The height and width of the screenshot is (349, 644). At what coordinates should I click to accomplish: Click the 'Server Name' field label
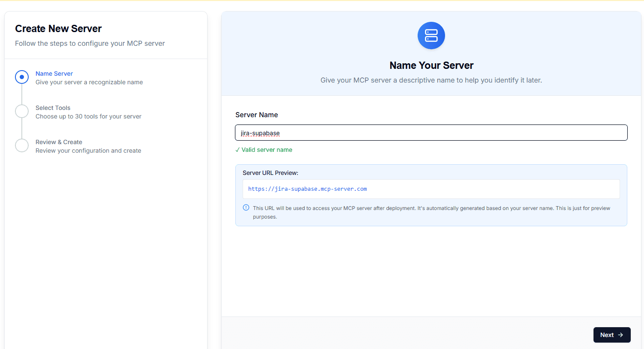coord(257,115)
